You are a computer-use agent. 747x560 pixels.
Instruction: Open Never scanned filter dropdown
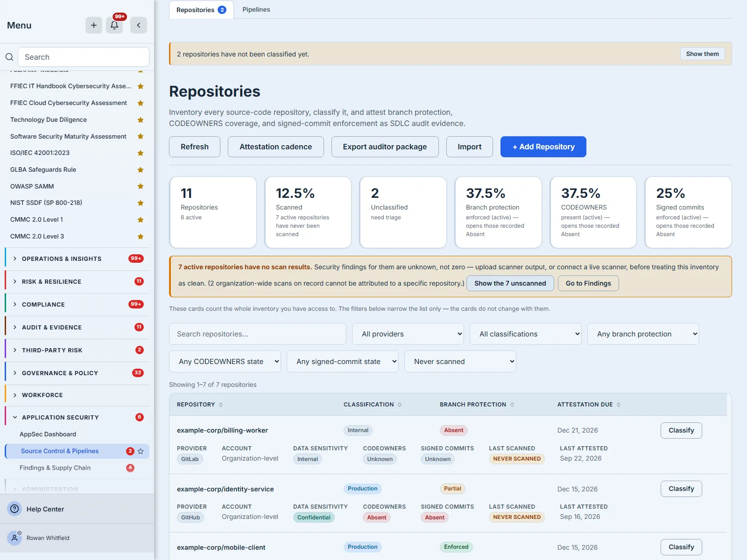460,362
